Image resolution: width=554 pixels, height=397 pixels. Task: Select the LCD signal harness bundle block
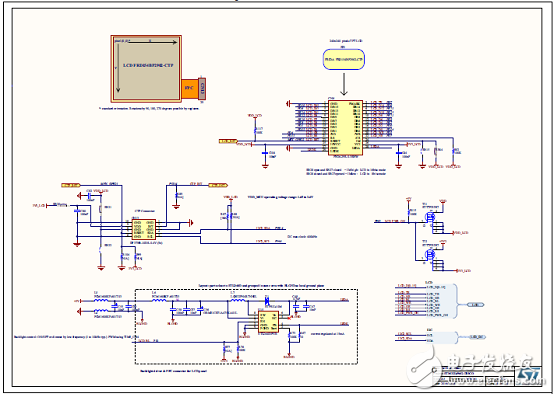(441, 301)
